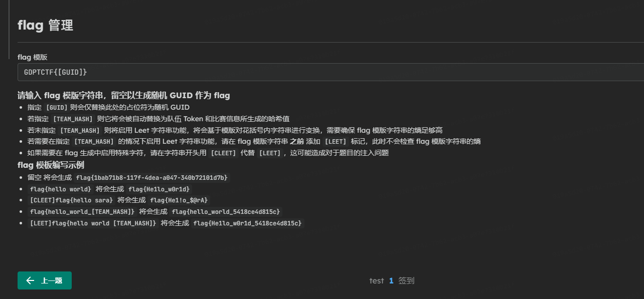This screenshot has height=299, width=644.
Task: Click the blue challenge number 1
Action: click(391, 281)
